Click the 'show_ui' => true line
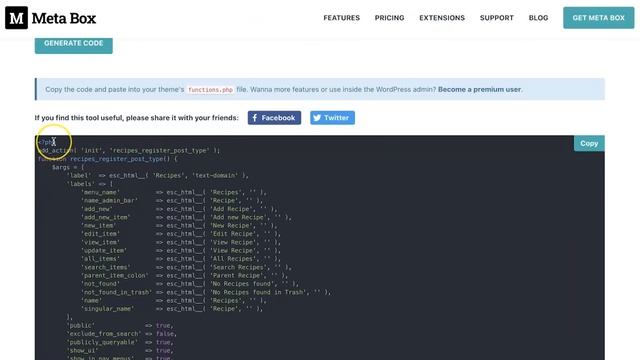Viewport: 640px width, 360px height. (x=120, y=351)
